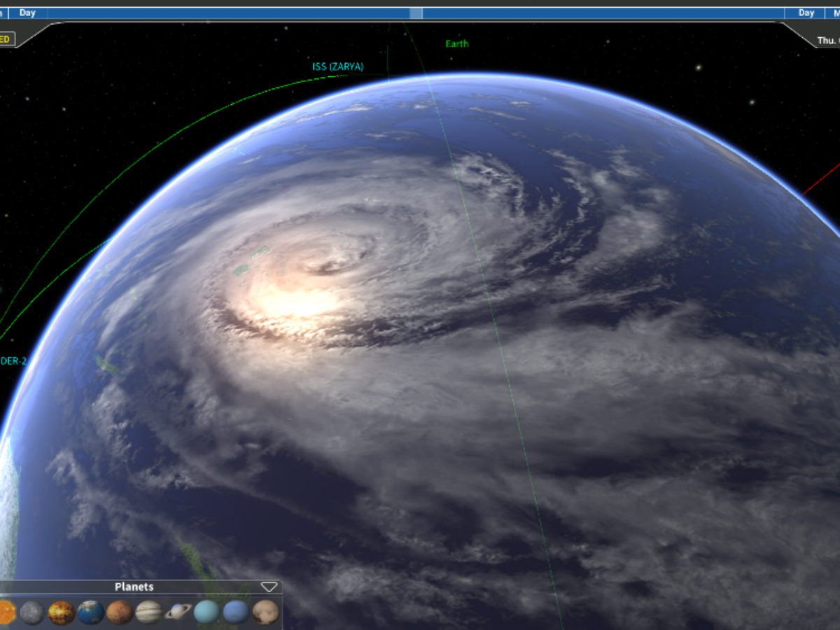Select the Sun icon in Planets panel
This screenshot has width=840, height=630.
coord(5,612)
